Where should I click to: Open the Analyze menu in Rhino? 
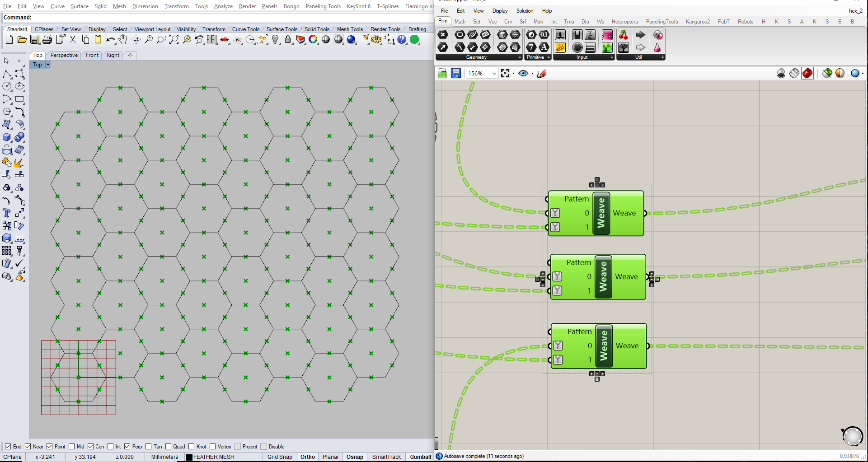223,6
